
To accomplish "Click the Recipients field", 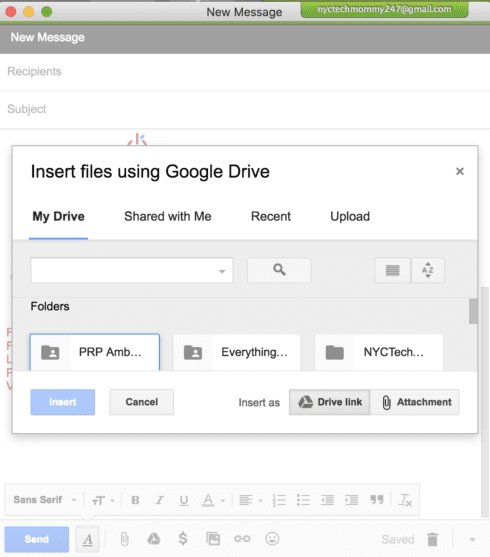I will [x=245, y=72].
